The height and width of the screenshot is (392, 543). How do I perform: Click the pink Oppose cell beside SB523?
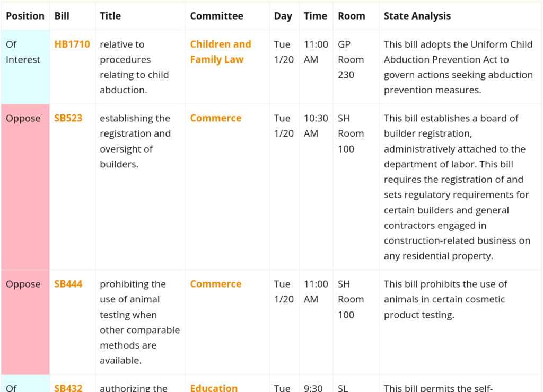click(x=25, y=186)
